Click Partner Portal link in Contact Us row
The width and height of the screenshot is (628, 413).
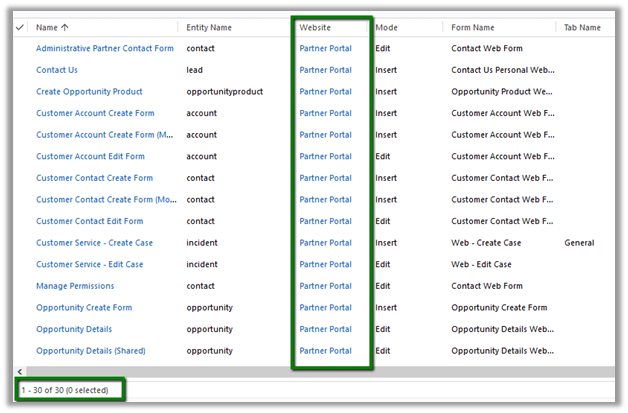[x=325, y=70]
